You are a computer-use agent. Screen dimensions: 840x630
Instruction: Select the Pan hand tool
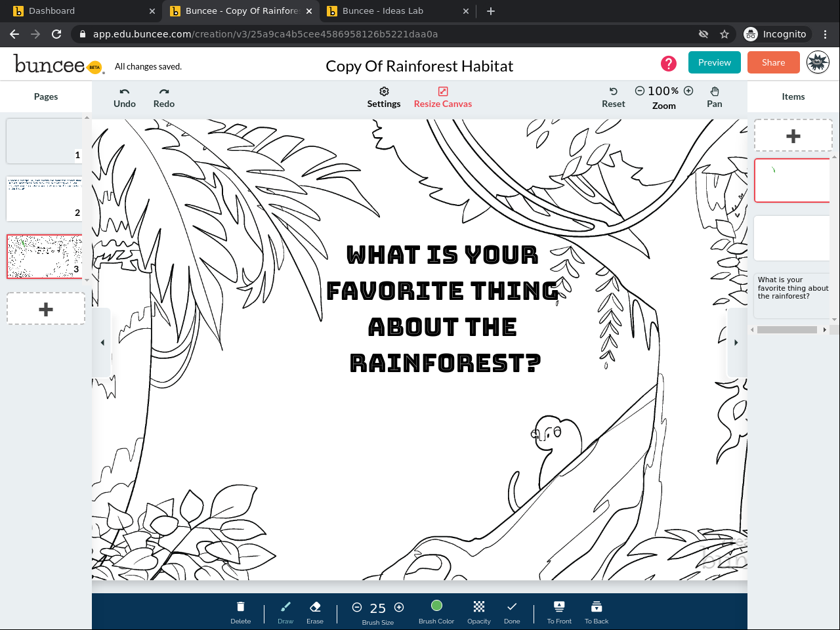pos(715,91)
